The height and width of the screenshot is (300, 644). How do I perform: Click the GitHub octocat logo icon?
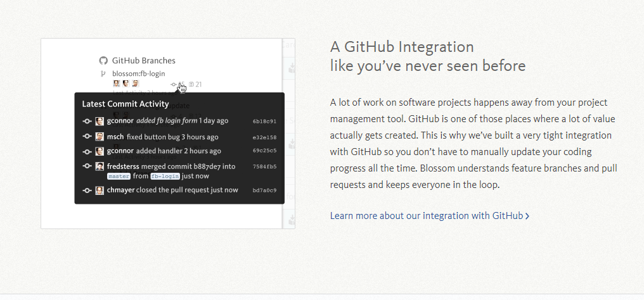103,61
